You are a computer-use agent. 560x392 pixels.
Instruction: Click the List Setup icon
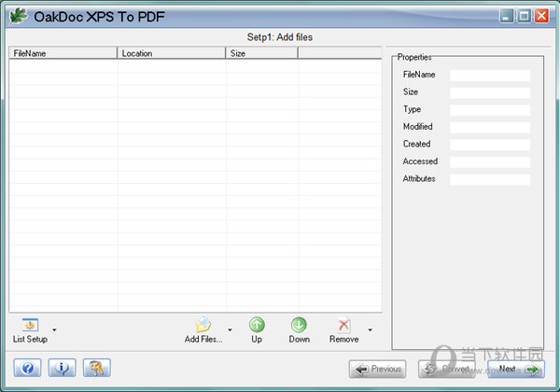(31, 325)
